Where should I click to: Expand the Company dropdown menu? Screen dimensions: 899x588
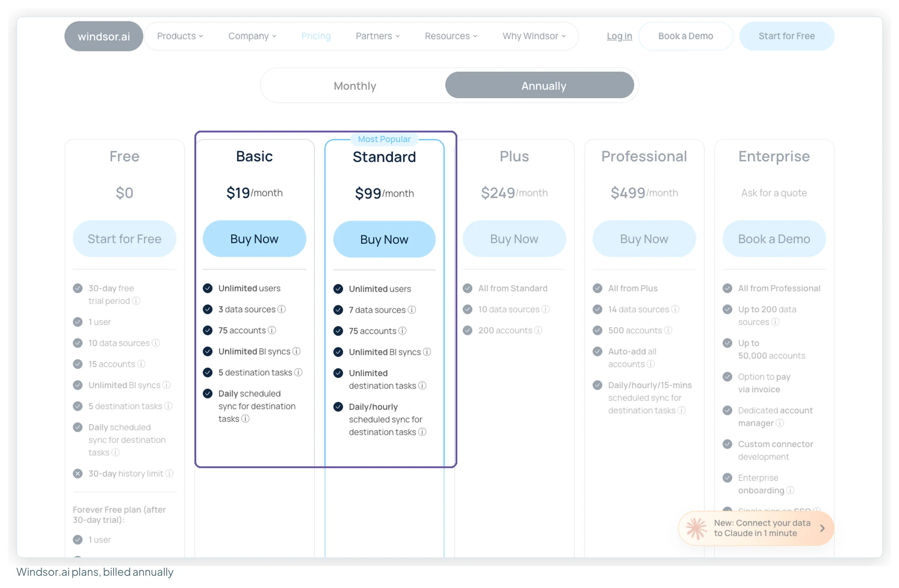coord(253,36)
